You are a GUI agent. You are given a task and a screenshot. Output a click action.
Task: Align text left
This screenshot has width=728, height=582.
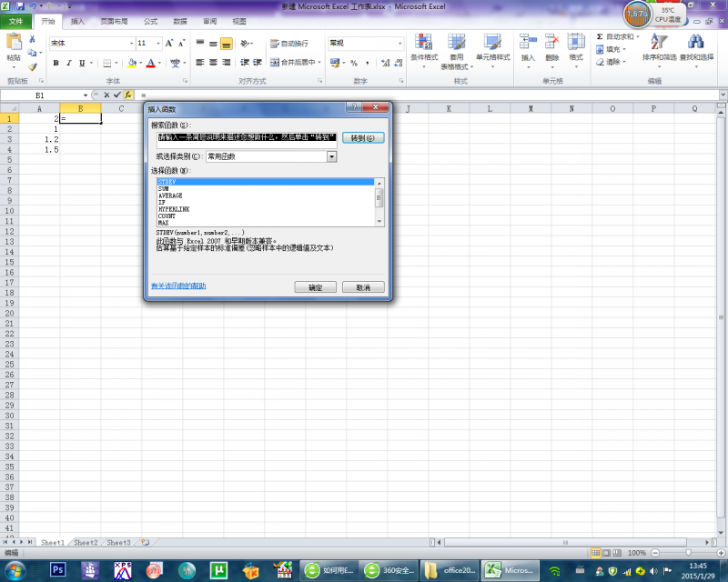click(200, 62)
